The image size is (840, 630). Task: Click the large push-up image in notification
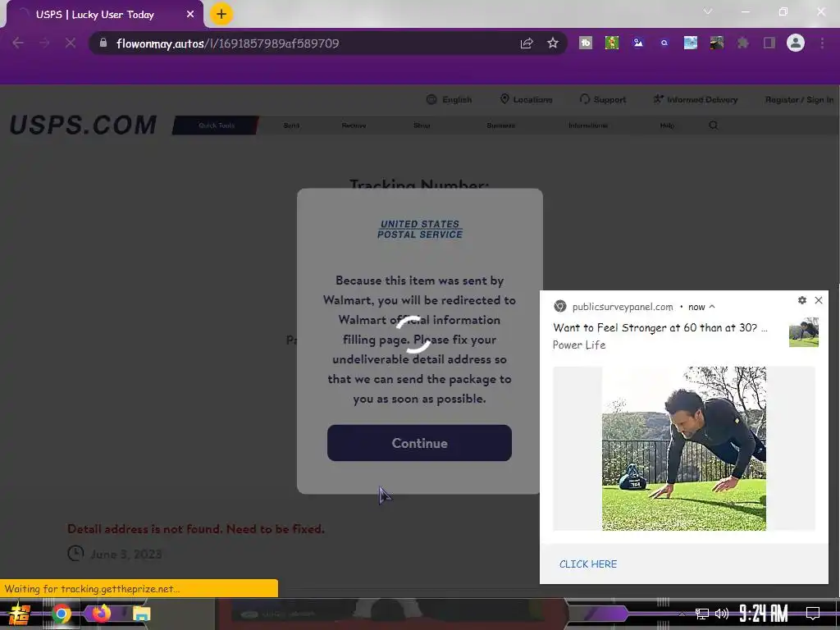click(683, 449)
